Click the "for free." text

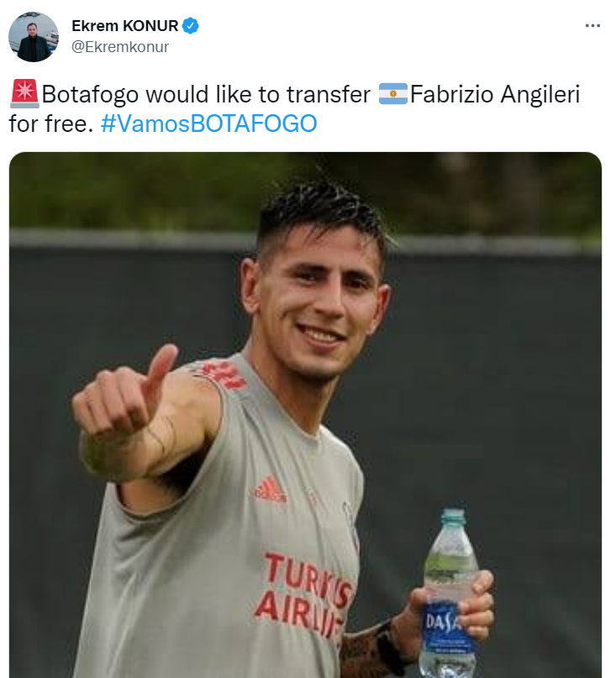(x=51, y=124)
